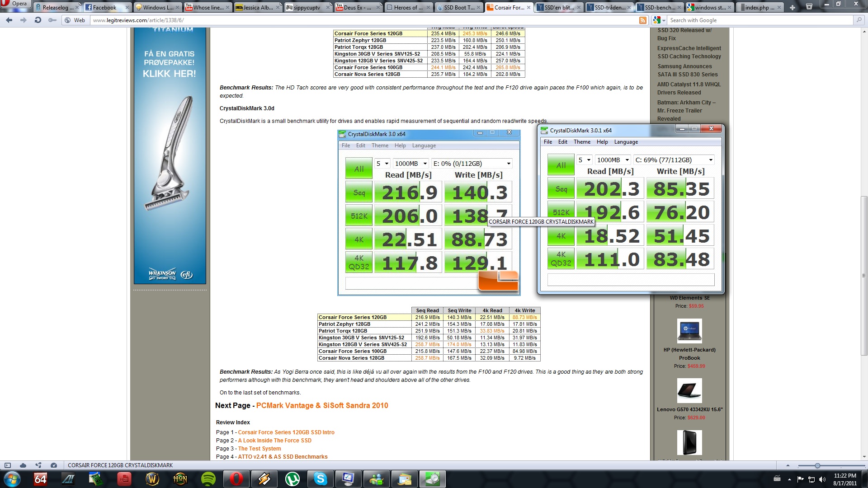The image size is (868, 488).
Task: Click the Opera Unite icon in status bar
Action: tap(38, 465)
